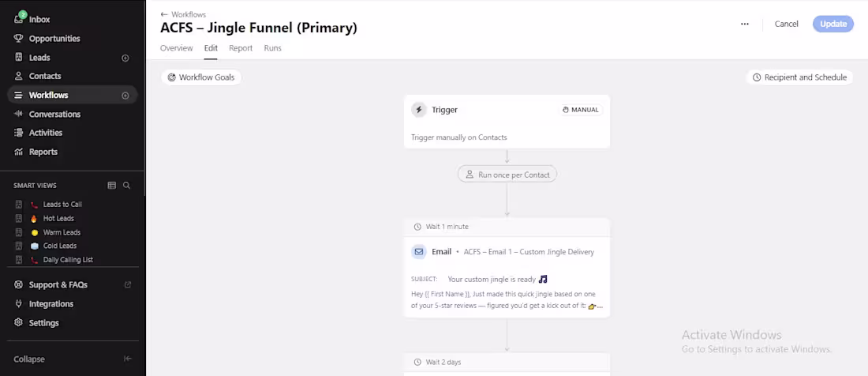The height and width of the screenshot is (376, 868).
Task: Open the Cold Leads smart view
Action: pos(60,246)
